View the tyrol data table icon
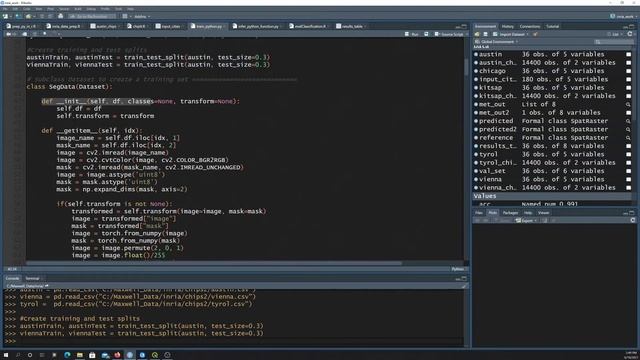Viewport: 640px width, 360px height. [x=629, y=154]
